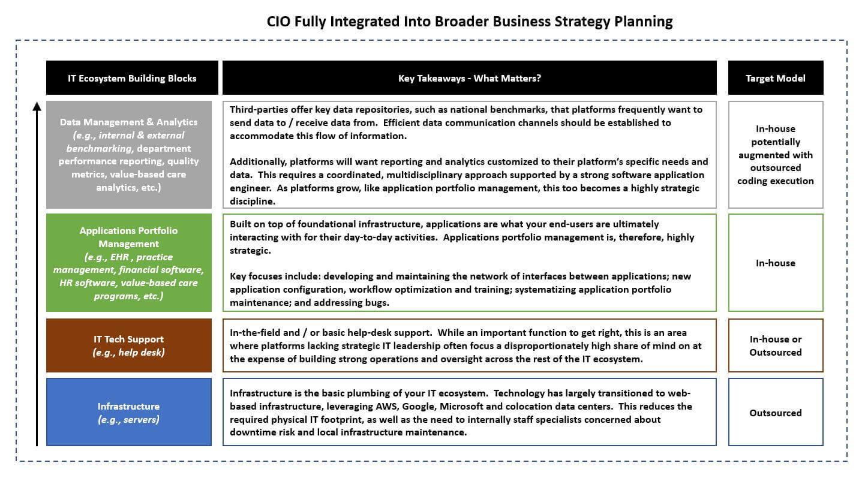Click the upward arrow beside the building blocks
Screen dimensions: 868x490
coord(37,274)
